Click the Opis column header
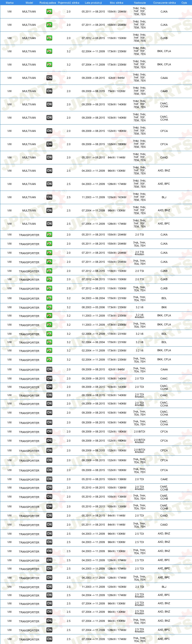 (184, 2)
